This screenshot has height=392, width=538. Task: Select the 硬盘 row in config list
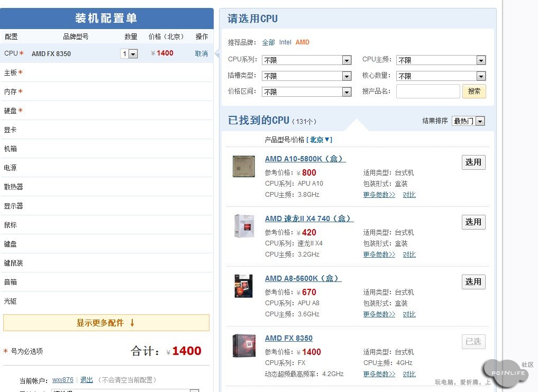[107, 111]
